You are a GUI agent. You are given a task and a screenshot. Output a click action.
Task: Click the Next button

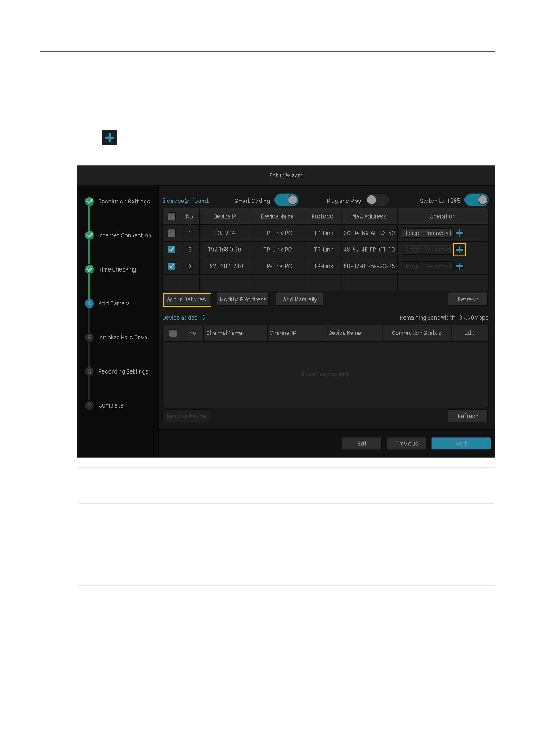coord(460,444)
